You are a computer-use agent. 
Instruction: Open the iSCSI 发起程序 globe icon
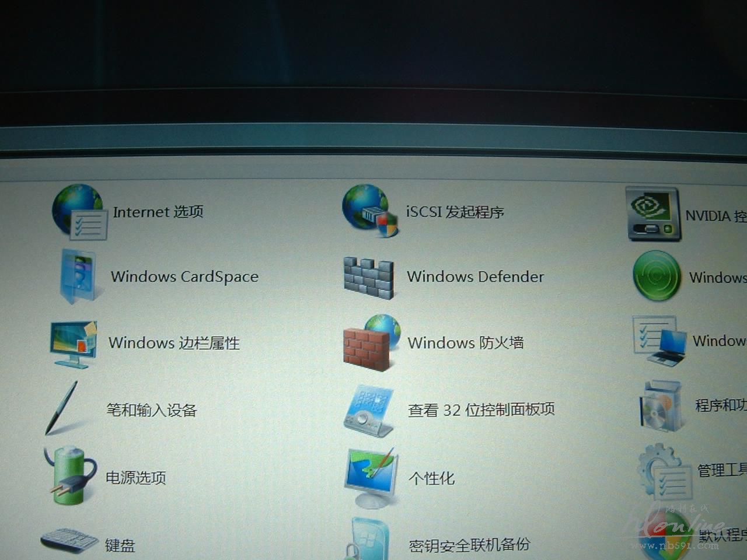point(370,211)
